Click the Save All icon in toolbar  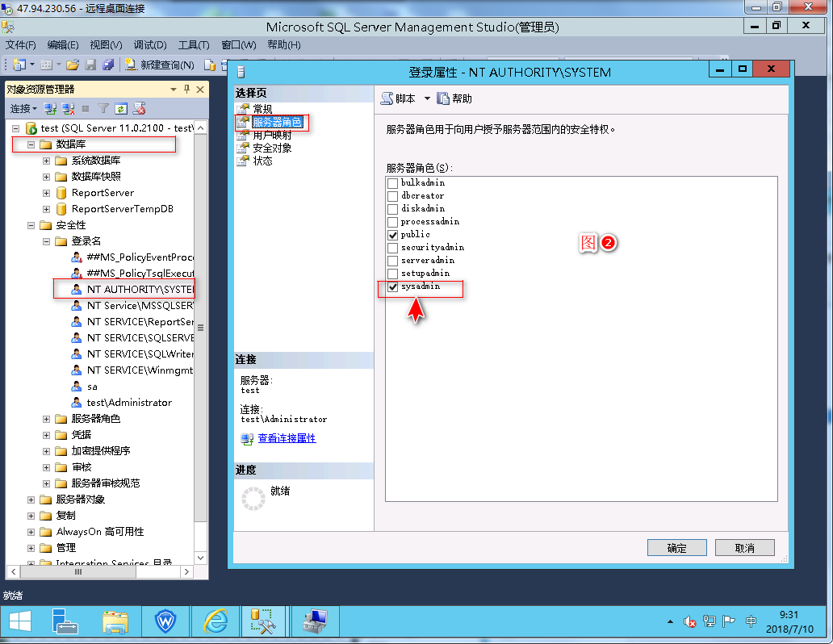(x=108, y=65)
